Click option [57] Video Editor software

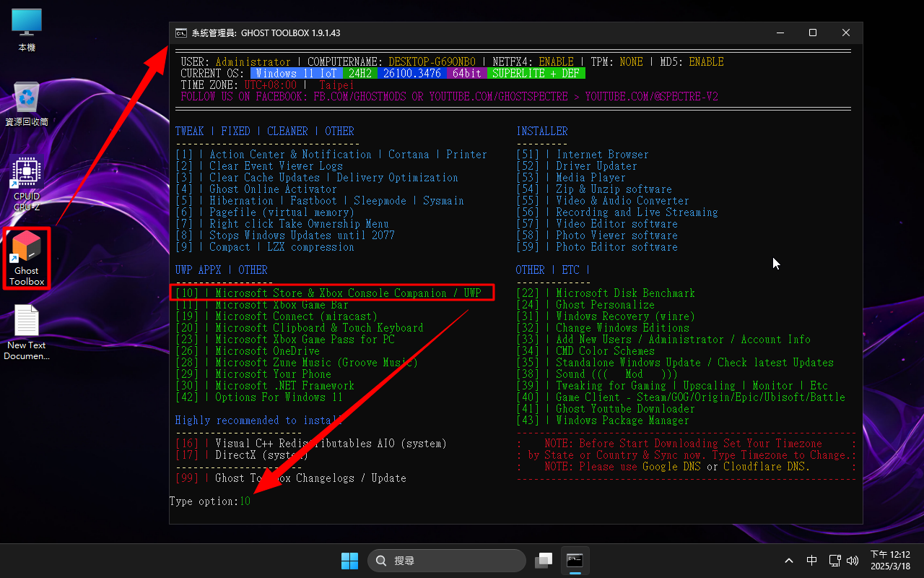[597, 224]
